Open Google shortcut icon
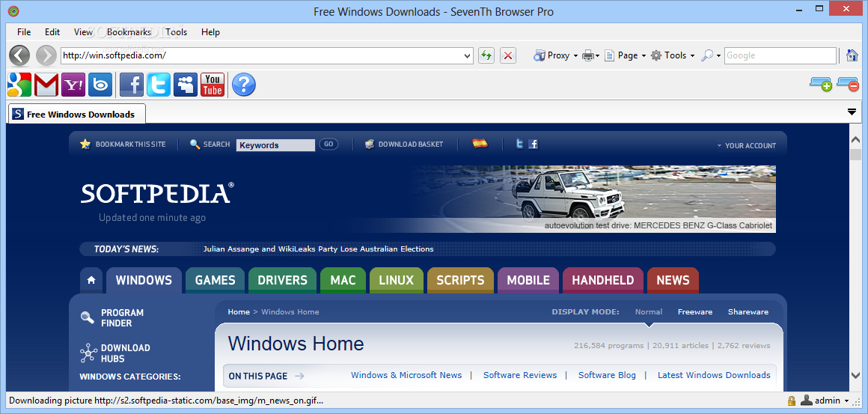Image resolution: width=868 pixels, height=414 pixels. pyautogui.click(x=19, y=85)
